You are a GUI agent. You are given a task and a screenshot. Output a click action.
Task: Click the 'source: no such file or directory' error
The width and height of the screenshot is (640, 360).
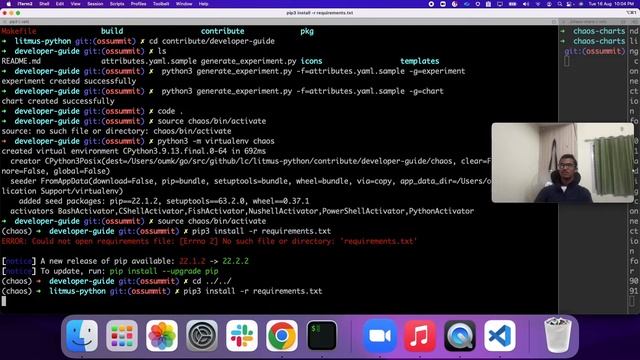point(116,131)
